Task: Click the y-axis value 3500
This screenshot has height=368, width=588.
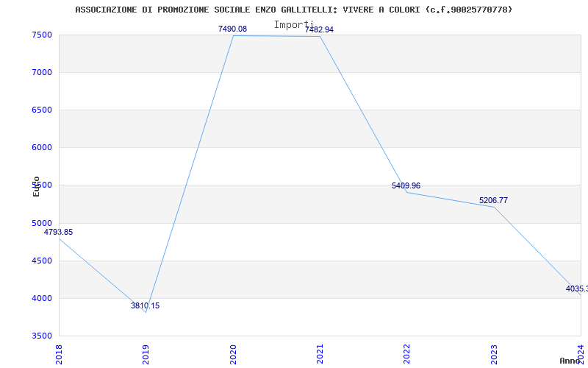Action: point(42,336)
